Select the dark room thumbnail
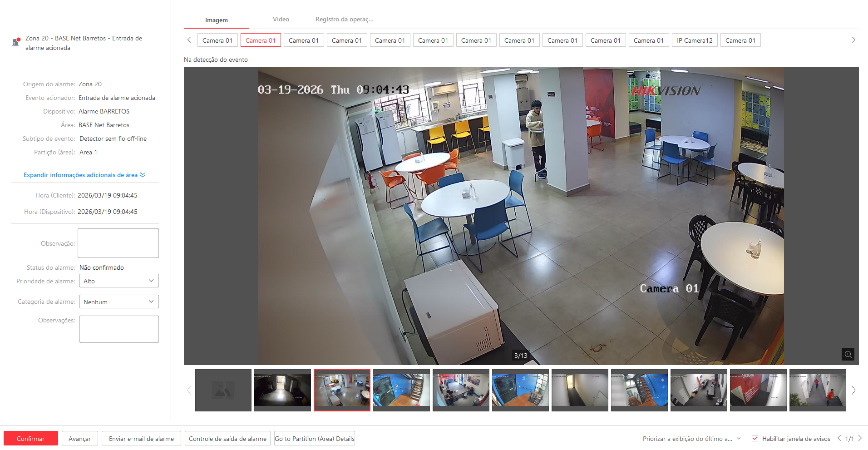Screen dimensions: 868x450 point(282,390)
